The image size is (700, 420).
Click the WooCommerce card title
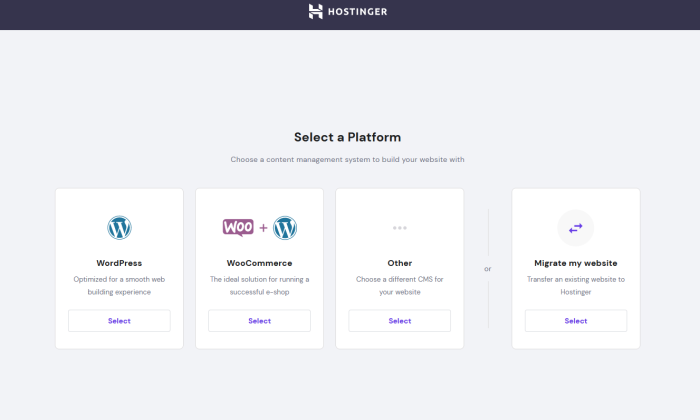pos(259,263)
